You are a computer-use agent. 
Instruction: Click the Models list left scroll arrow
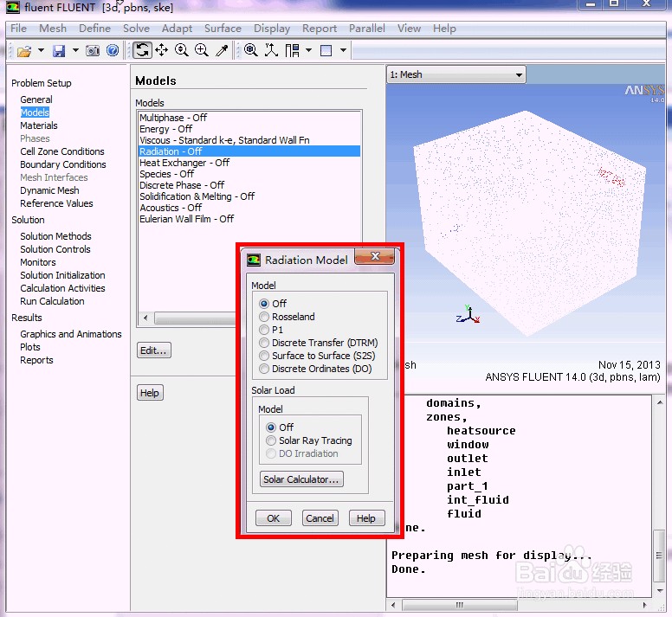(x=145, y=318)
